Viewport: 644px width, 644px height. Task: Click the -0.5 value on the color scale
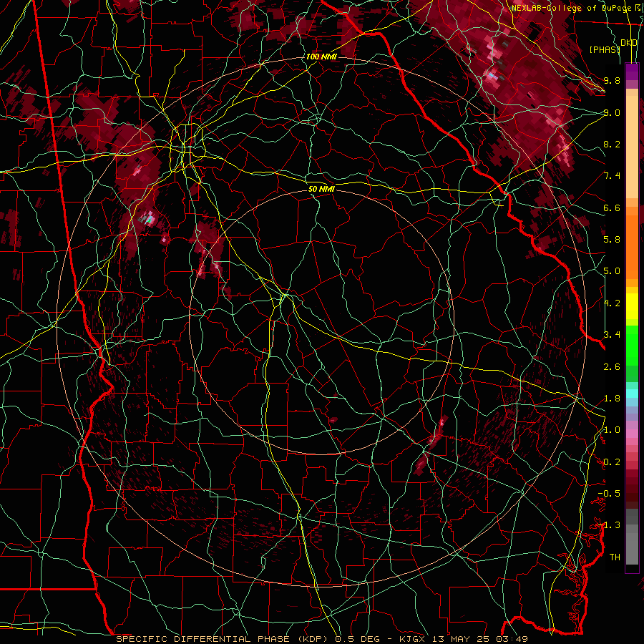tap(609, 494)
